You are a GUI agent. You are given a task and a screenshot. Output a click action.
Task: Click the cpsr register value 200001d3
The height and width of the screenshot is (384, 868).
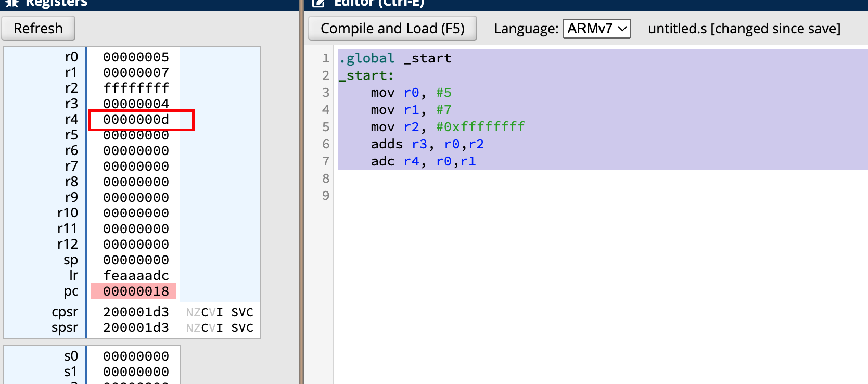136,312
